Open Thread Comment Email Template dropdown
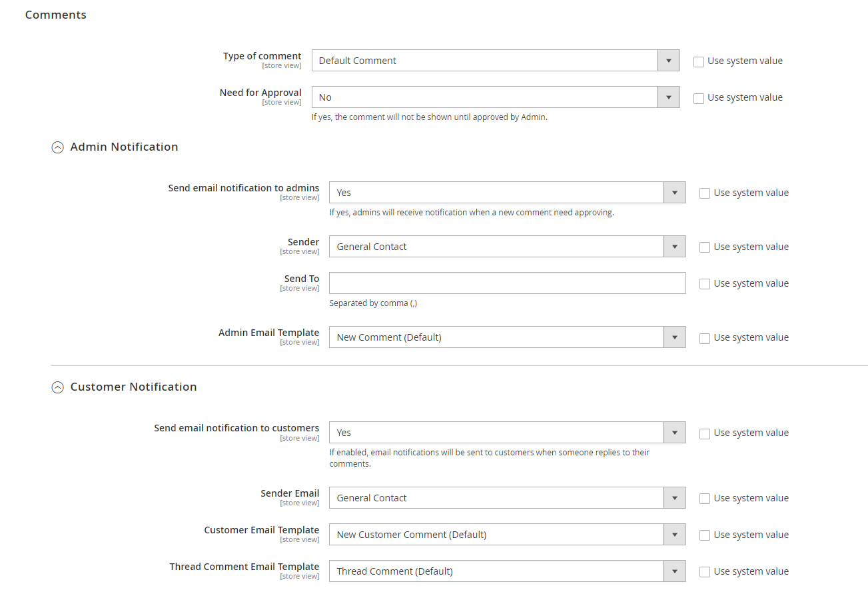This screenshot has width=868, height=596. [507, 571]
